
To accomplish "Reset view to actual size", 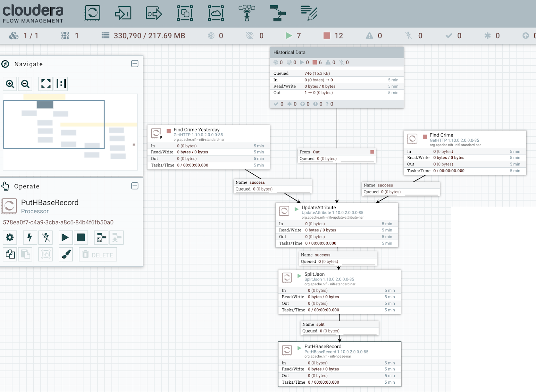I will (x=61, y=84).
